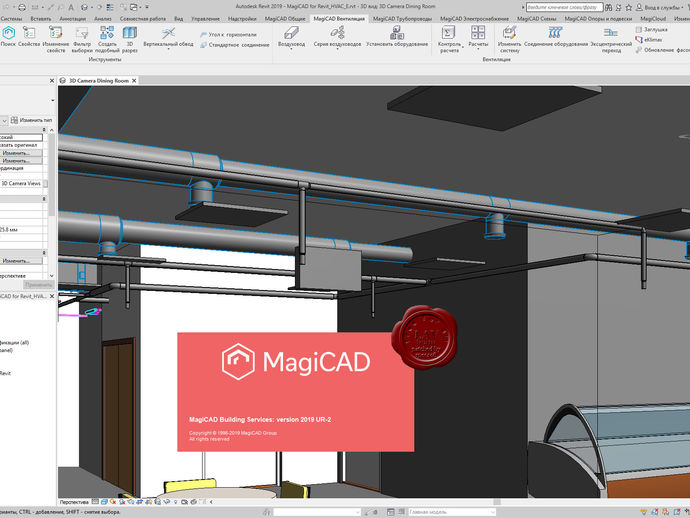
Task: Click the star favorites icon in title bar
Action: [628, 7]
